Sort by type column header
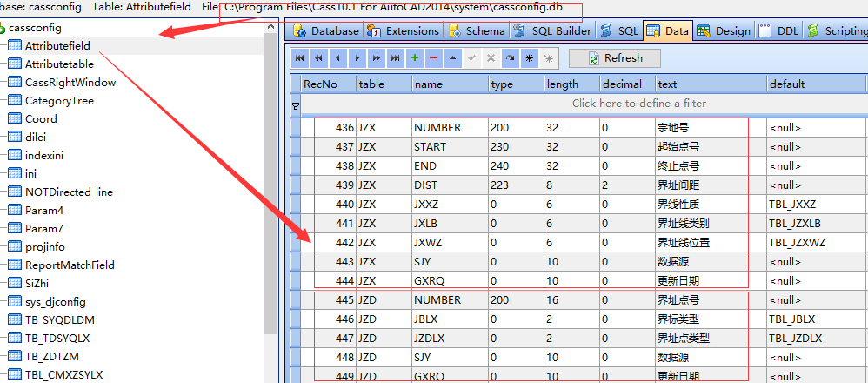This screenshot has height=383, width=868. click(517, 84)
